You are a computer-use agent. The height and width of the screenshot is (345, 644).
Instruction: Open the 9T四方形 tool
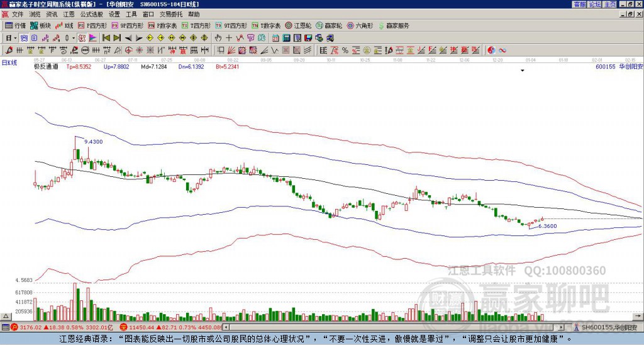(231, 25)
